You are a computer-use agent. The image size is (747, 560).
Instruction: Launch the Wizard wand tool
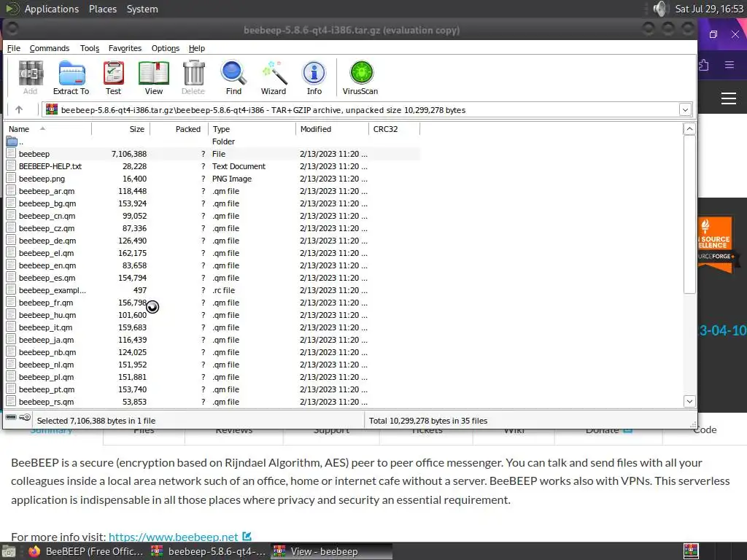click(x=274, y=74)
